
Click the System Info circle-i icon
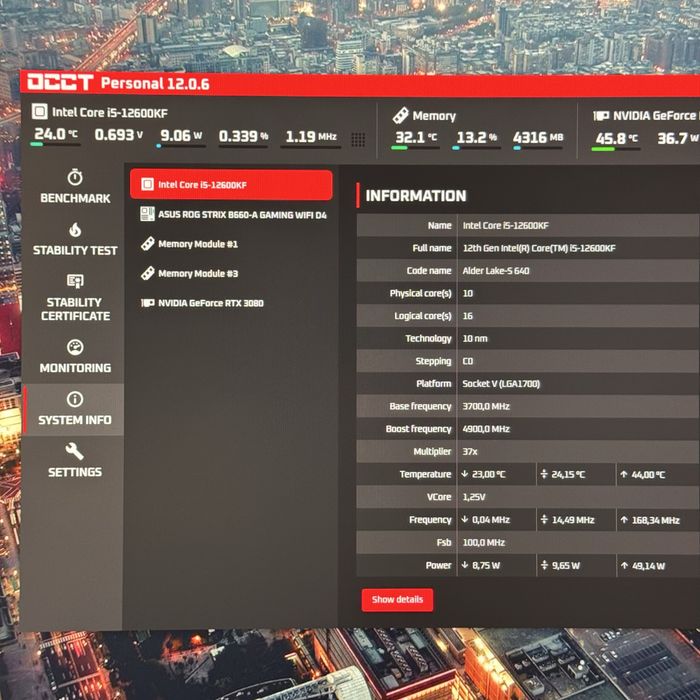point(75,399)
